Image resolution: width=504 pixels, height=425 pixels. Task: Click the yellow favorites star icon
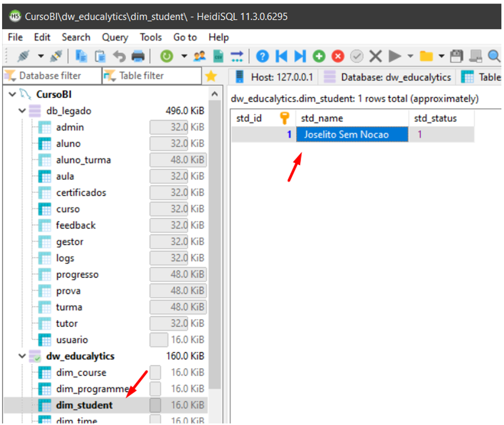click(211, 76)
